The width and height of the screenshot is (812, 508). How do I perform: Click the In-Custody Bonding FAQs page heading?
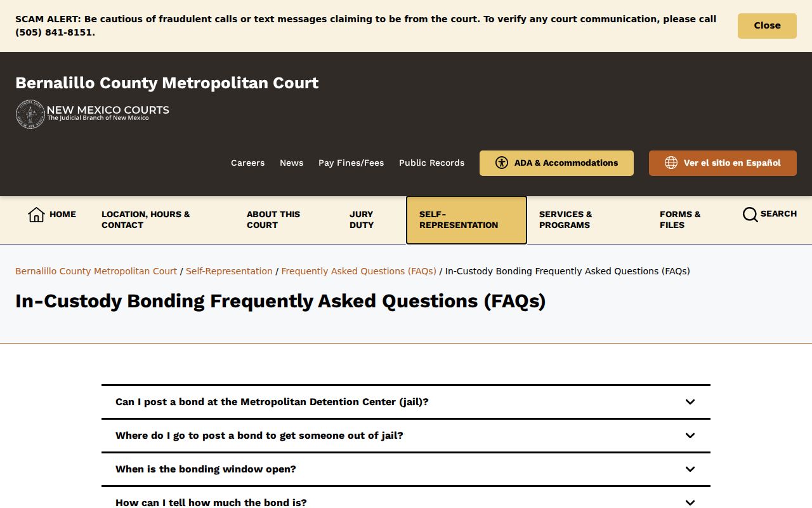[x=280, y=301]
